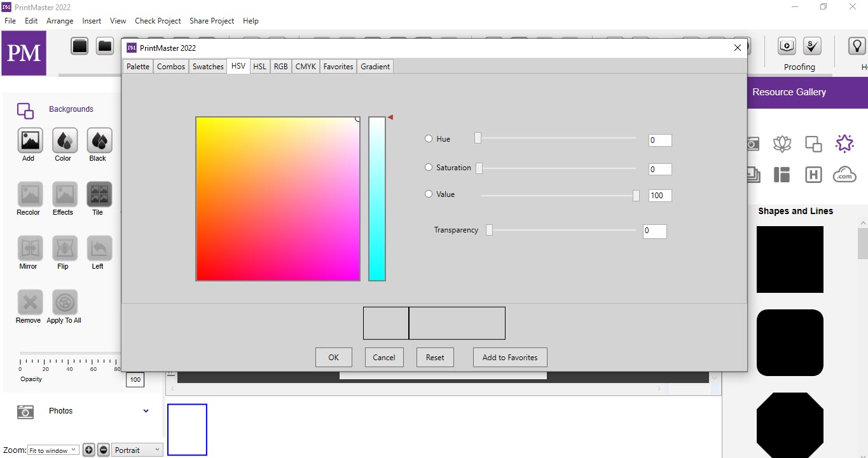868x458 pixels.
Task: Switch to the Combos tab
Action: (x=171, y=66)
